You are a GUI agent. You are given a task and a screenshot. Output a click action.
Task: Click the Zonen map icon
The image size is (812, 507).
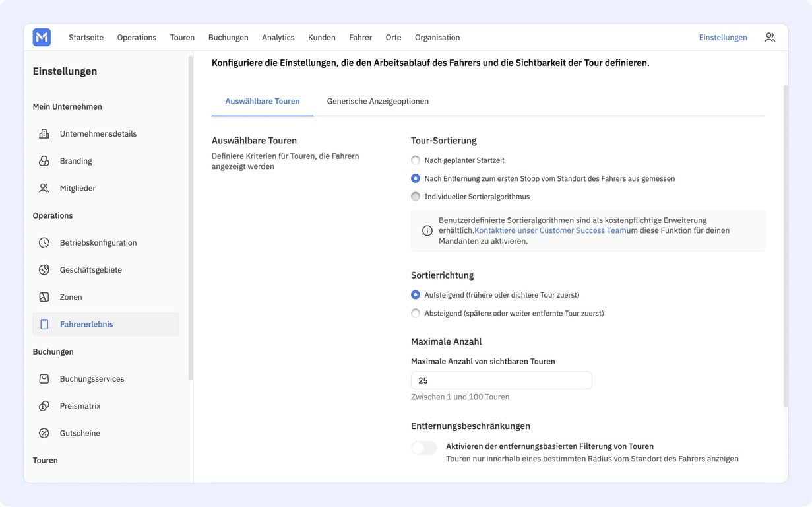pyautogui.click(x=44, y=297)
